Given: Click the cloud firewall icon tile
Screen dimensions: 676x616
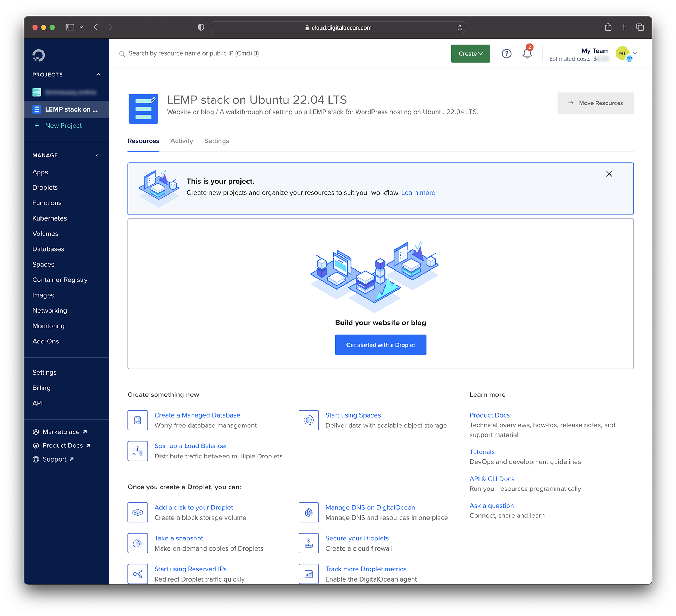Looking at the screenshot, I should click(309, 543).
